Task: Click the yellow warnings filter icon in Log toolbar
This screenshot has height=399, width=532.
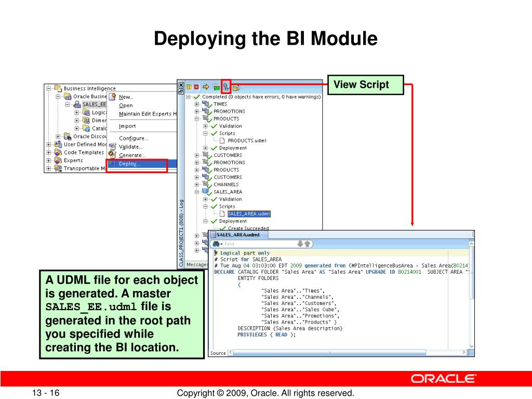Action: pyautogui.click(x=189, y=87)
